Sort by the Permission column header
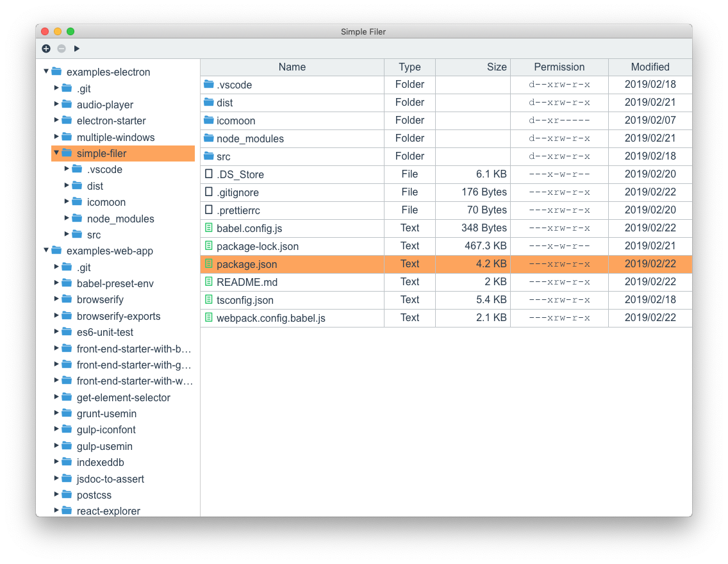728x564 pixels. [559, 67]
